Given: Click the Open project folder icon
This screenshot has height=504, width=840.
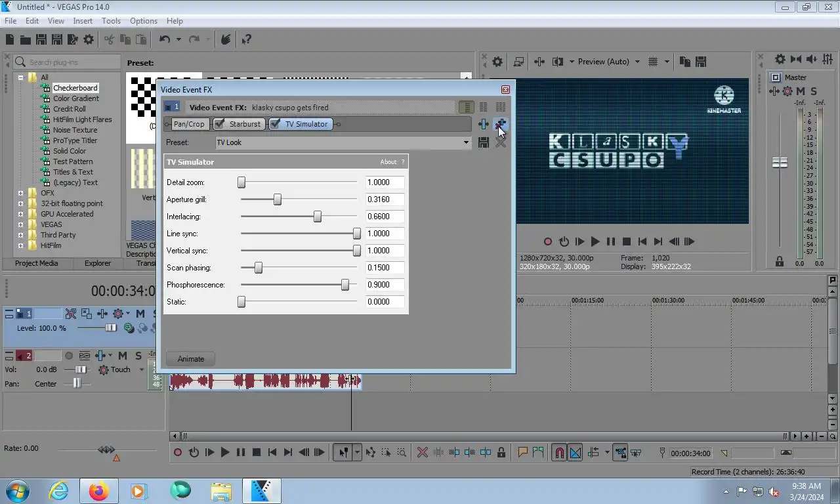Looking at the screenshot, I should click(26, 39).
